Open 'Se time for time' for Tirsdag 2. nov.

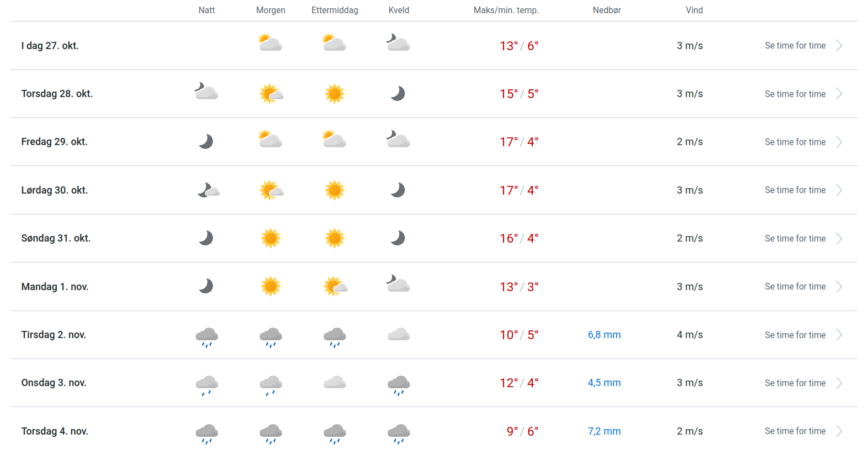point(795,335)
